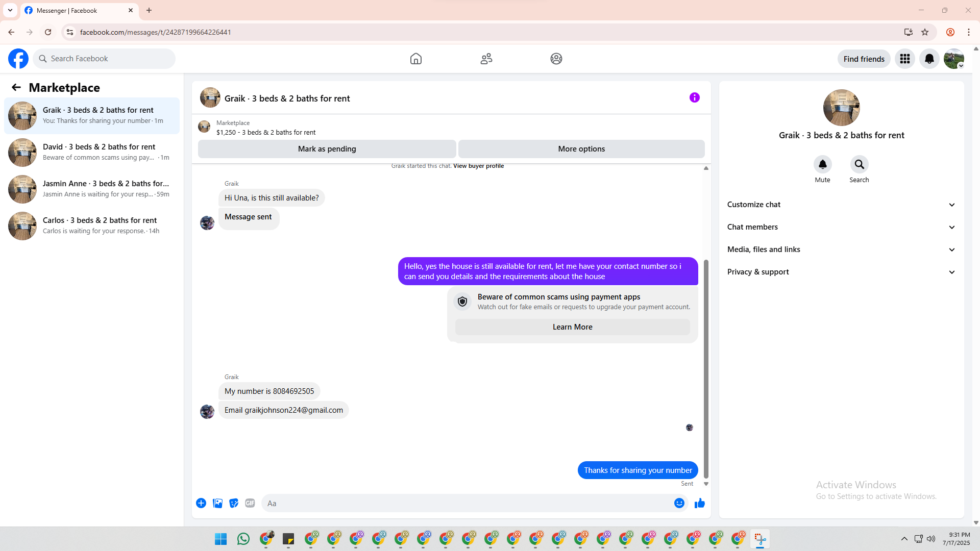The image size is (980, 551).
Task: Bookmark this page with the star icon
Action: tap(925, 32)
